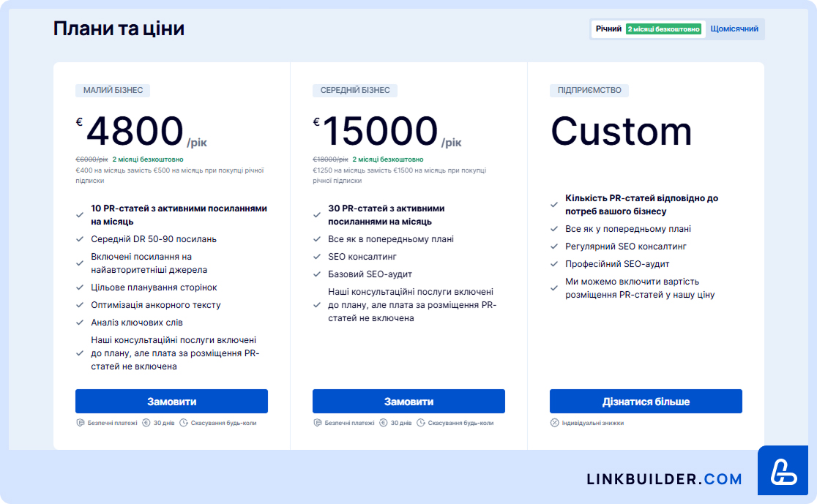Click green '2 місяці безкоштовно' under the 15000 price
Screen dimensions: 817x504
[x=388, y=159]
